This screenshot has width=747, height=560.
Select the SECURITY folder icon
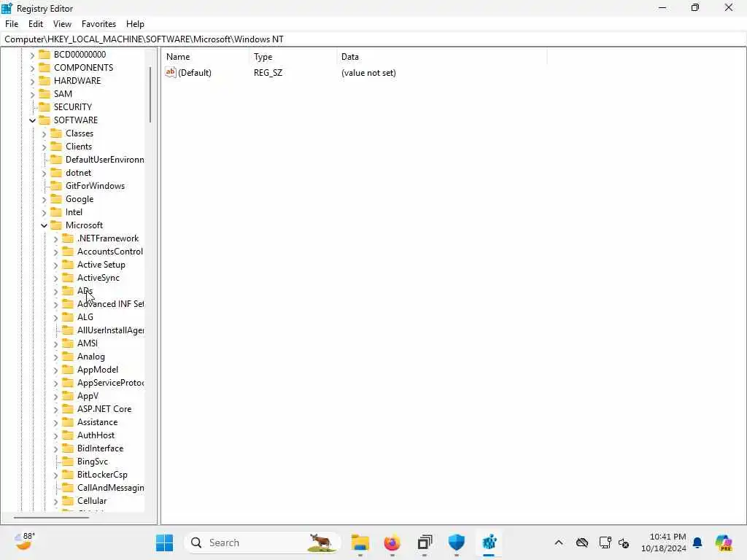pos(44,106)
